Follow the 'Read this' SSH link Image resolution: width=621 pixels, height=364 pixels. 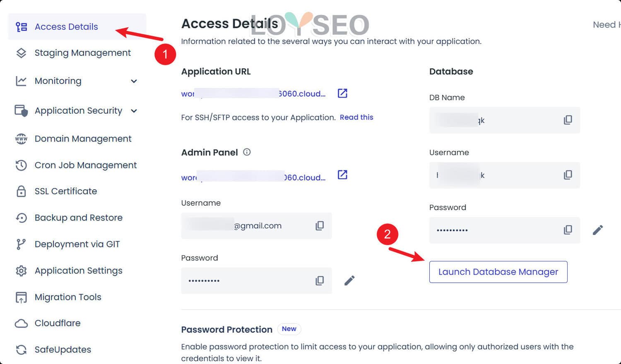pos(356,117)
